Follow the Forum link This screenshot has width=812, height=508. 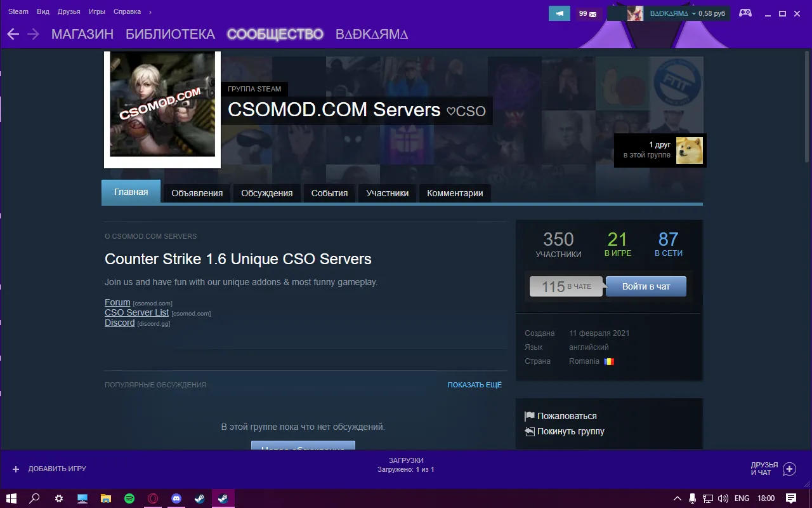click(117, 302)
